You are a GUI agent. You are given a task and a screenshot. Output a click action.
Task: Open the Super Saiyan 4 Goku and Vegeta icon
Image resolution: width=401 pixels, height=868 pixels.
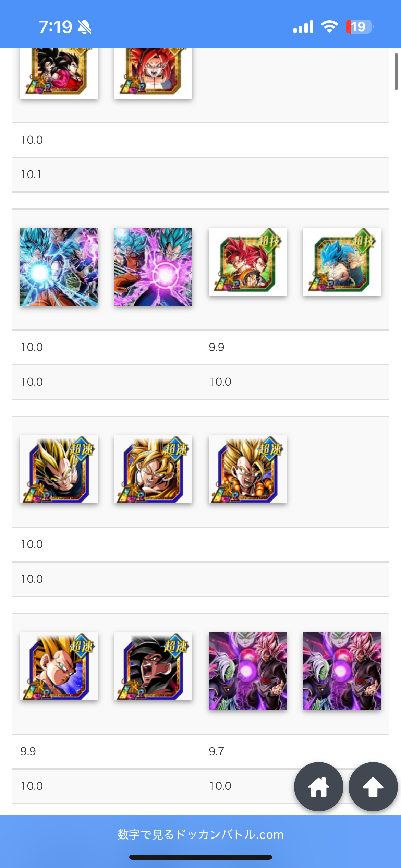59,73
